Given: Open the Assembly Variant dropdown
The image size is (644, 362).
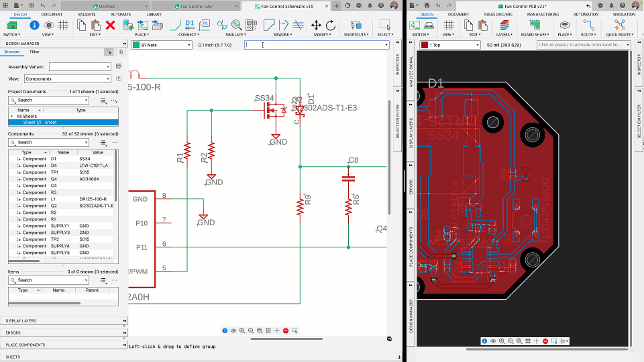Looking at the screenshot, I should (79, 67).
